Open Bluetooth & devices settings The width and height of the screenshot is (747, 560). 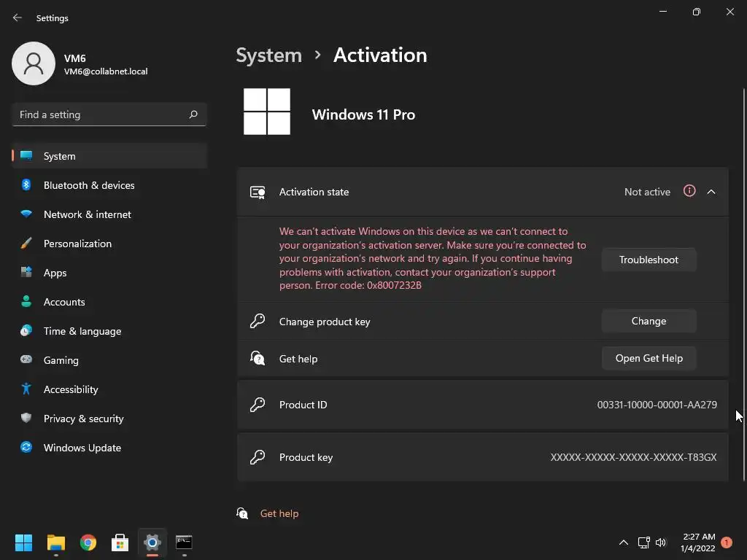pos(109,185)
